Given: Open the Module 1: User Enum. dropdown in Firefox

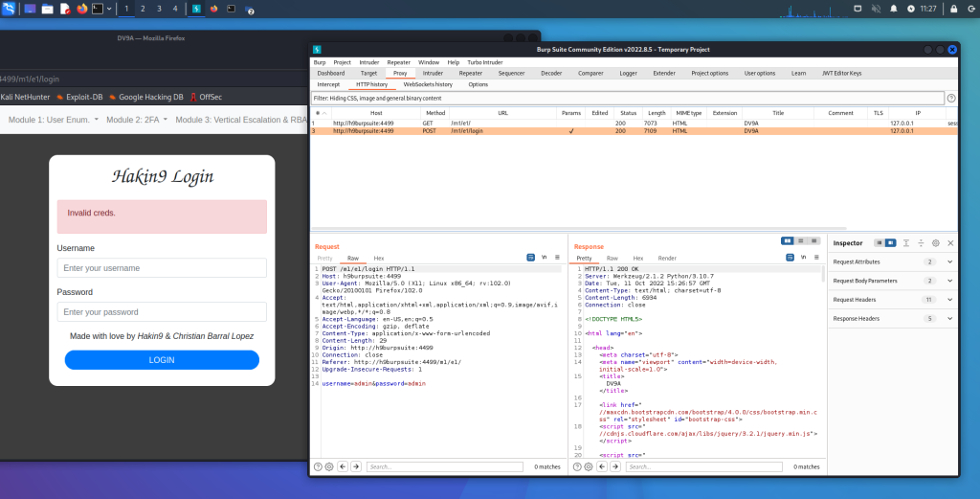Looking at the screenshot, I should click(x=54, y=120).
